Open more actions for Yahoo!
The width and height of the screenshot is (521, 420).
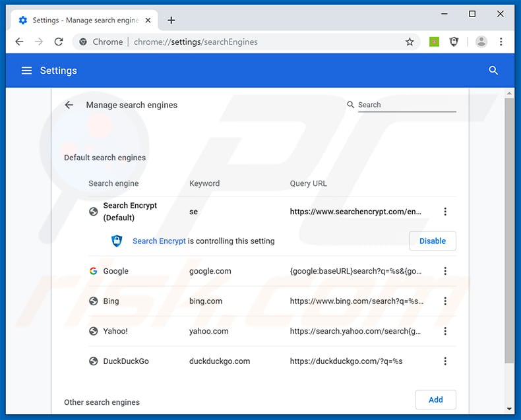click(x=445, y=331)
